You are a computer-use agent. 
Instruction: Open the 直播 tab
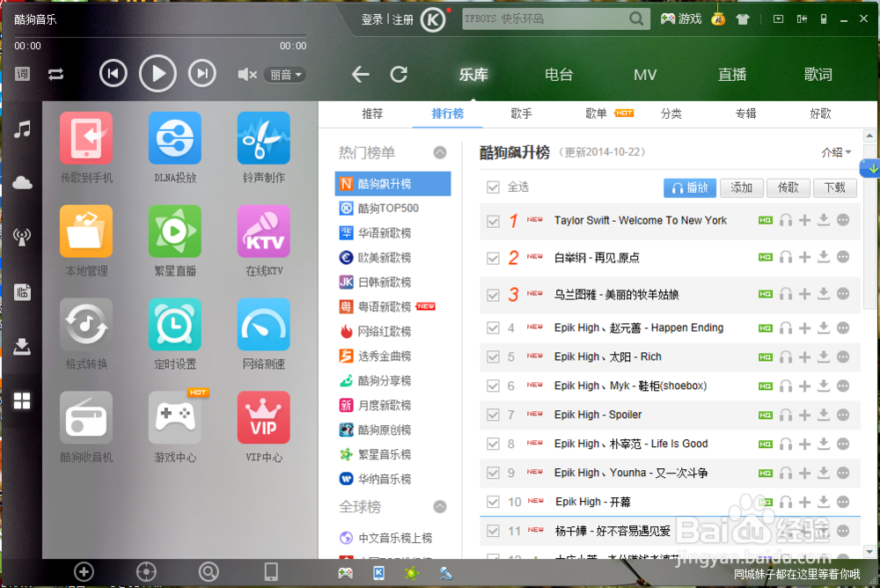pyautogui.click(x=732, y=74)
